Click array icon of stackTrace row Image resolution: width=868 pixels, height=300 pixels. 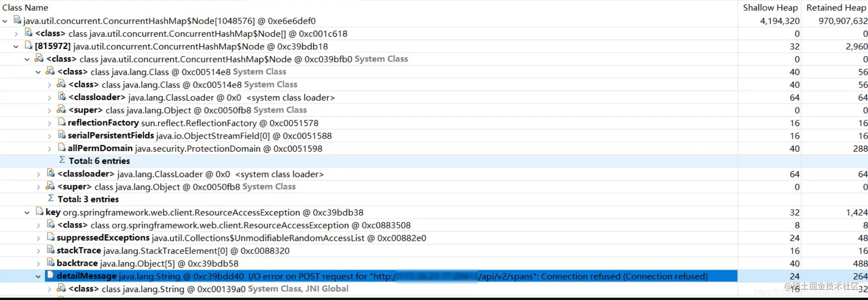pos(51,250)
